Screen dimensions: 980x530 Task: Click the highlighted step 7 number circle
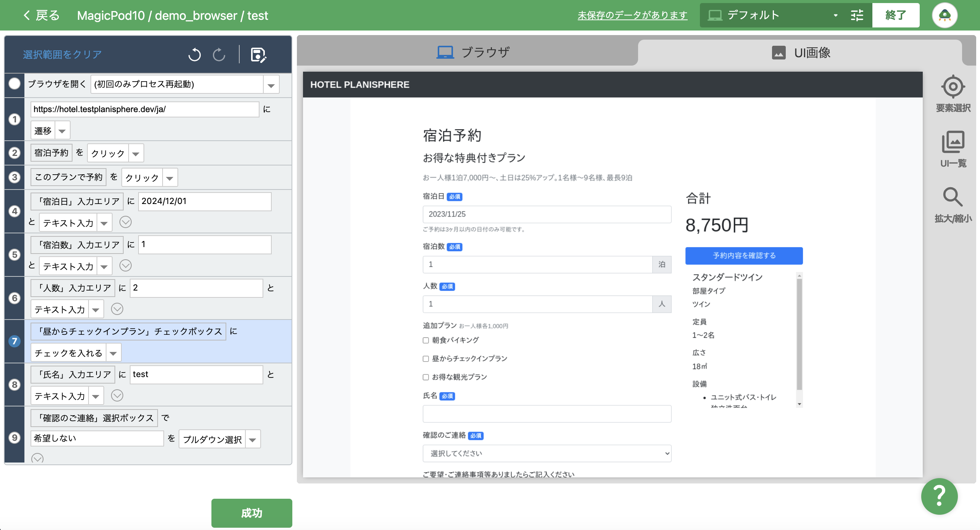tap(15, 341)
